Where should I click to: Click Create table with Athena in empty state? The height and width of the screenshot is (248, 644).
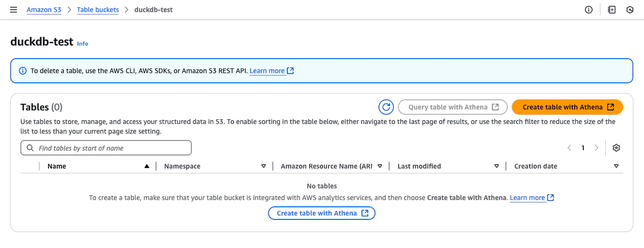pyautogui.click(x=322, y=213)
